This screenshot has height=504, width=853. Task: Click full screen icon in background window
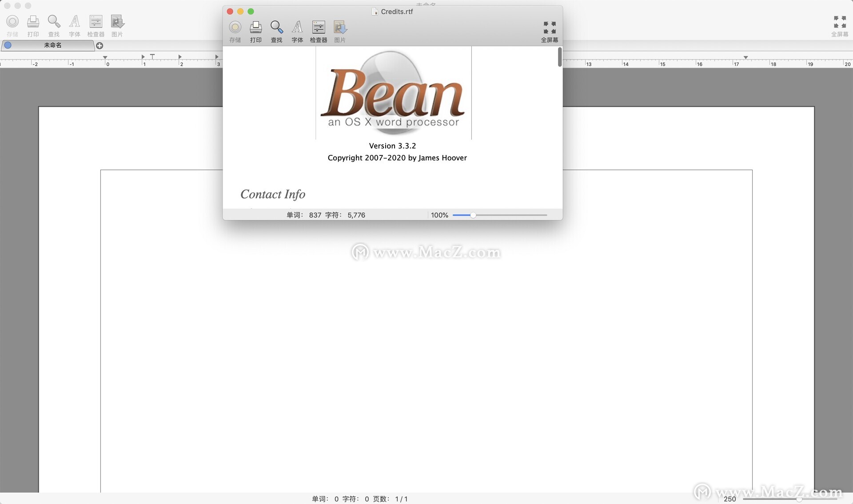click(840, 22)
